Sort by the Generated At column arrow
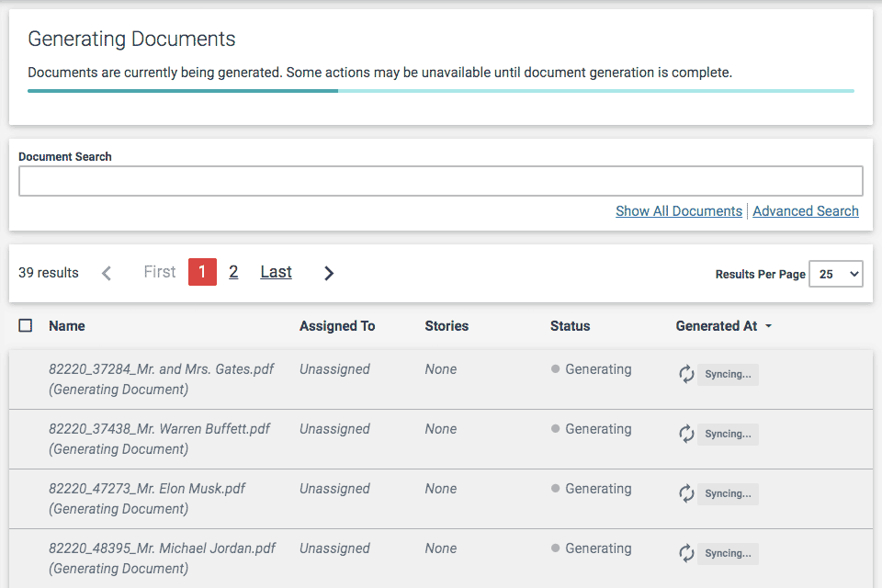 pos(768,326)
